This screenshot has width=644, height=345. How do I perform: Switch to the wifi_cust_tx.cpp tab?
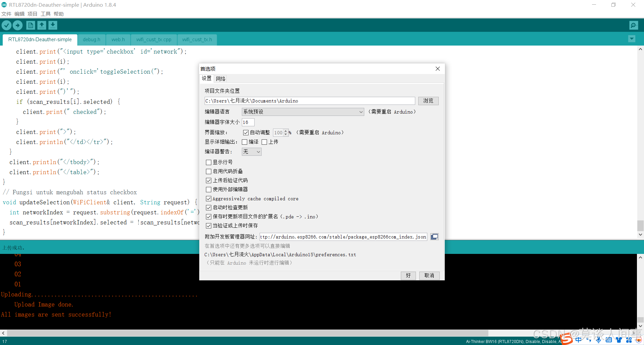click(x=154, y=40)
